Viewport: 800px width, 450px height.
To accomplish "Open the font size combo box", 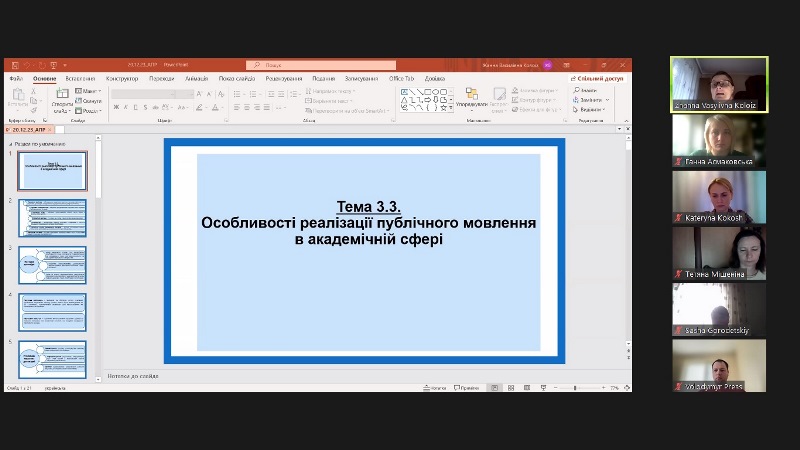I will (x=185, y=94).
